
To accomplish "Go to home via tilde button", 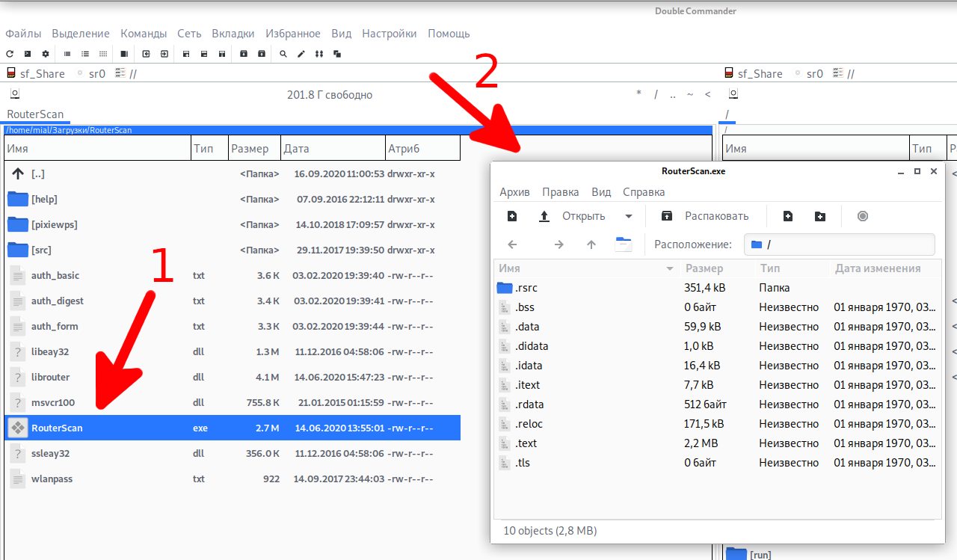I will tap(690, 94).
